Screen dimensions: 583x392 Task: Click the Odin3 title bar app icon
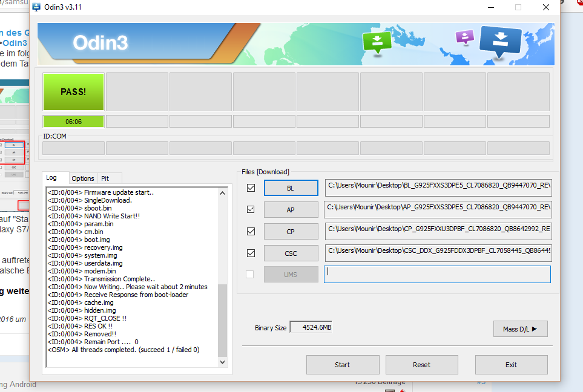36,7
